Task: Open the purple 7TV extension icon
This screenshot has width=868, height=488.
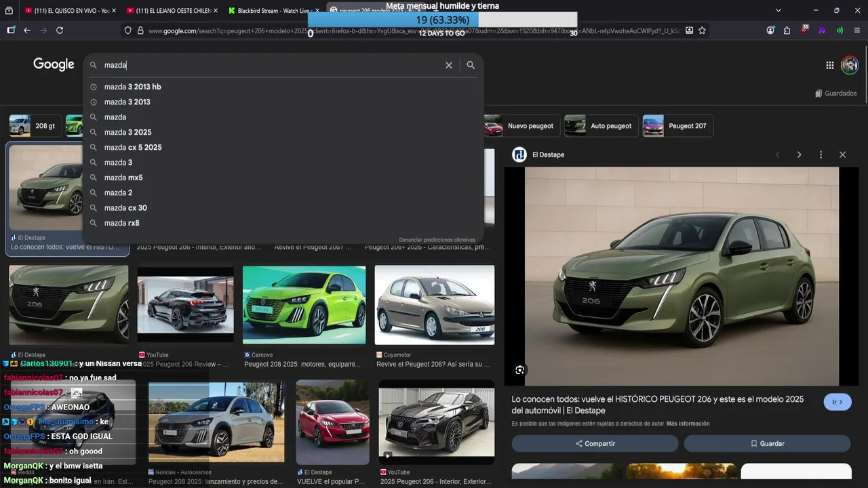Action: [x=822, y=30]
